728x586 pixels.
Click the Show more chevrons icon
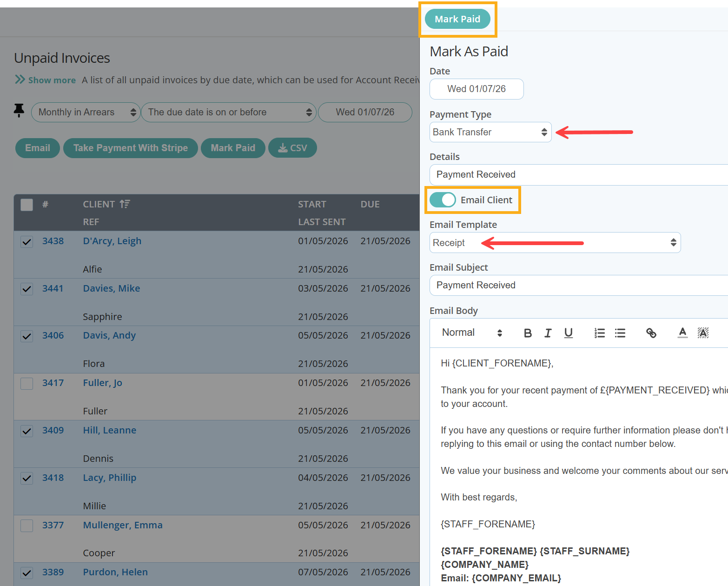[20, 80]
